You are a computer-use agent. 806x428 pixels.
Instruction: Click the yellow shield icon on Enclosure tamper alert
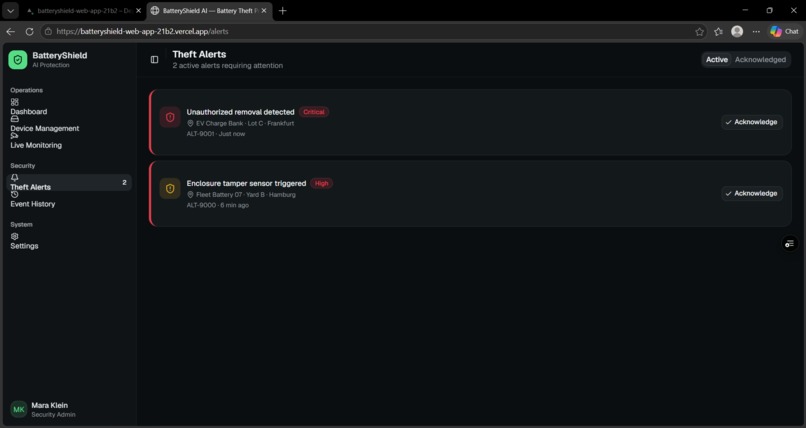[170, 189]
